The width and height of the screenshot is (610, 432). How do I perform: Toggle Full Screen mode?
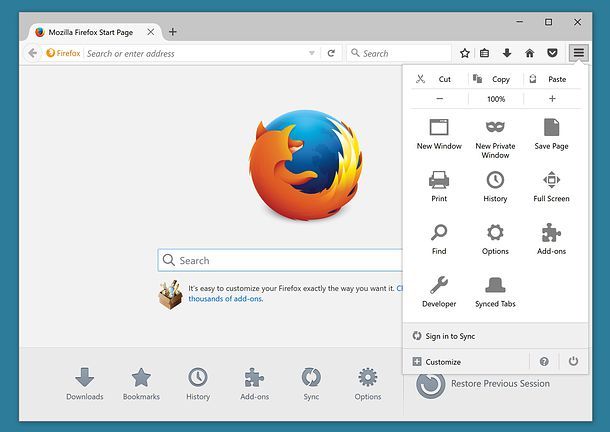[x=551, y=187]
